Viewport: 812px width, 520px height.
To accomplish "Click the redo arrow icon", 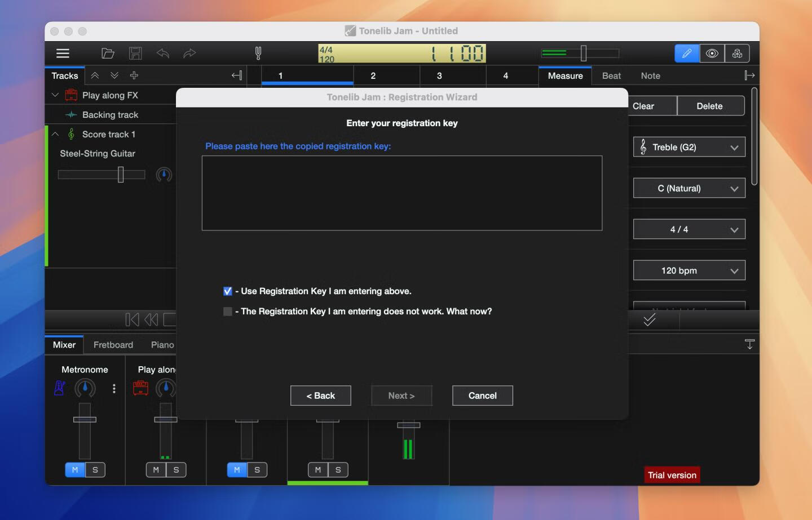I will coord(189,54).
